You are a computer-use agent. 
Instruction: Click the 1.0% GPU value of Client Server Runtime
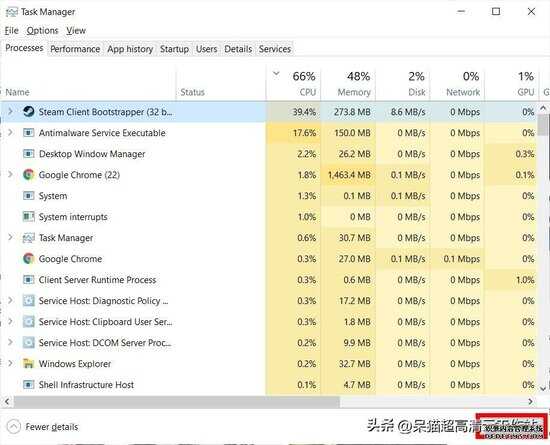point(525,280)
